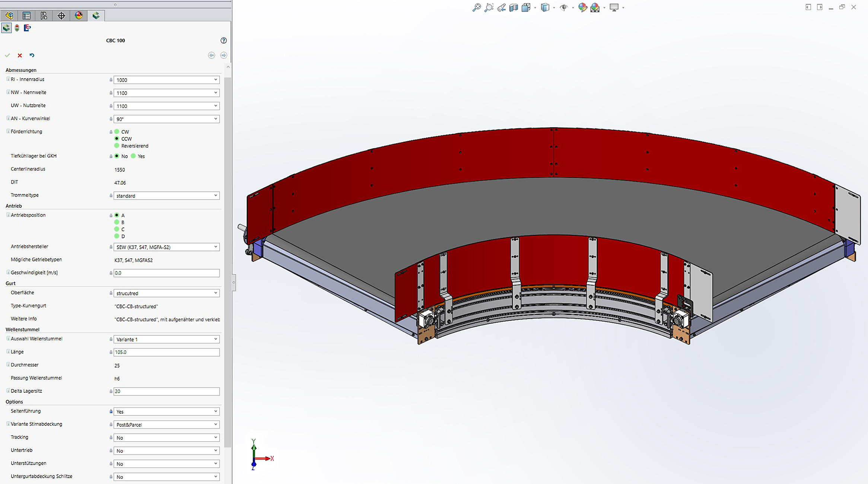Viewport: 868px width, 484px height.
Task: Open the Section View tool
Action: [514, 7]
